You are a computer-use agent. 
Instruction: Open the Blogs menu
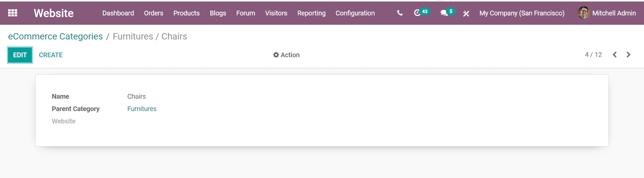[x=218, y=13]
